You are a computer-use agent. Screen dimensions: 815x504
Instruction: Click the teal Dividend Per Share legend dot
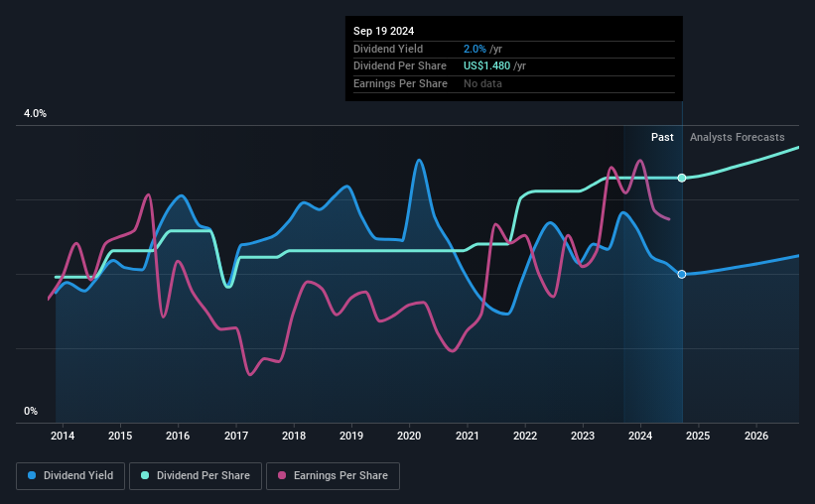[x=145, y=475]
